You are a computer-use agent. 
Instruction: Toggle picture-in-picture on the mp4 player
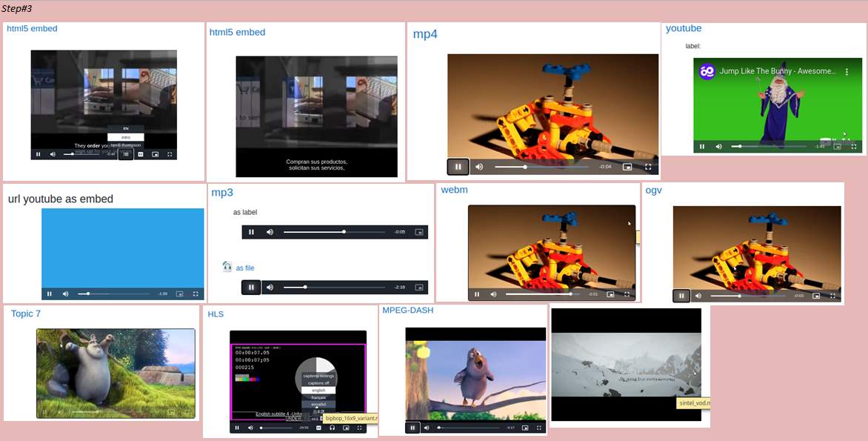click(627, 166)
